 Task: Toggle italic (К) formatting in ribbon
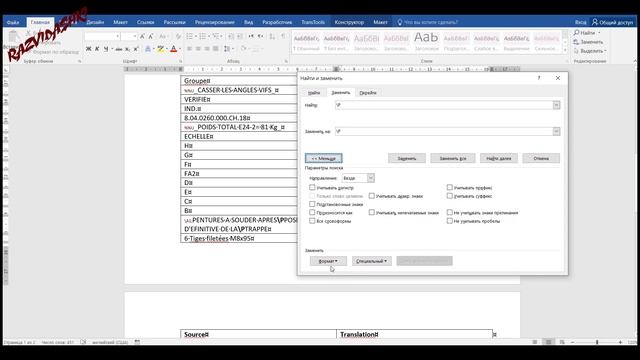(97, 49)
